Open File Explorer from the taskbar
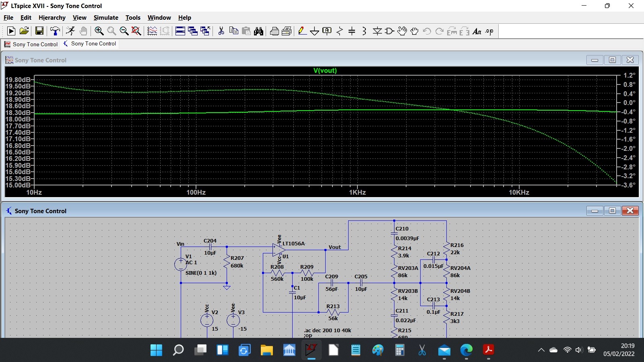The height and width of the screenshot is (362, 644). [266, 350]
